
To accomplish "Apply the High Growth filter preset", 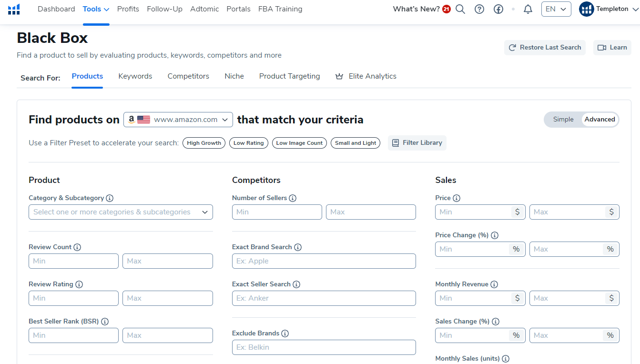I will tap(204, 143).
